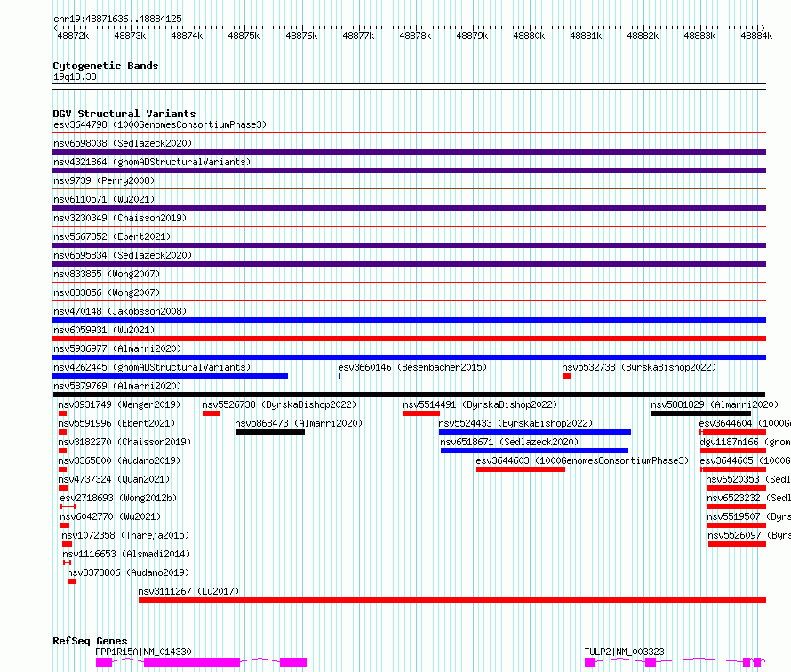Click the nsv9739 (Perry2008) variant label
The height and width of the screenshot is (672, 791).
tap(104, 180)
